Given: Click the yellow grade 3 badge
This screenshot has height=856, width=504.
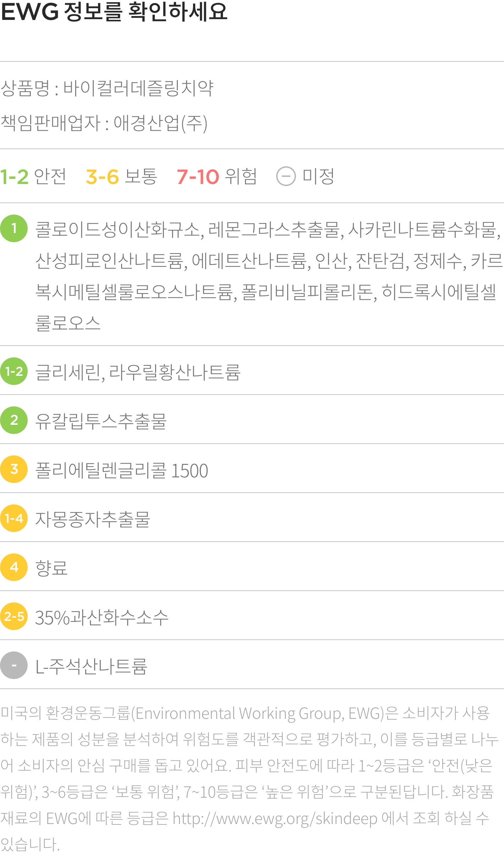Looking at the screenshot, I should [14, 469].
